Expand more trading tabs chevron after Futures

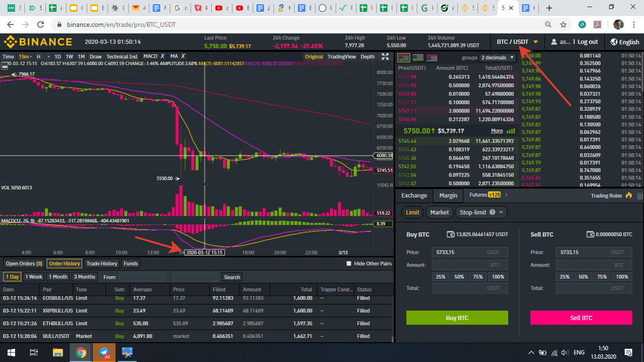pos(506,195)
